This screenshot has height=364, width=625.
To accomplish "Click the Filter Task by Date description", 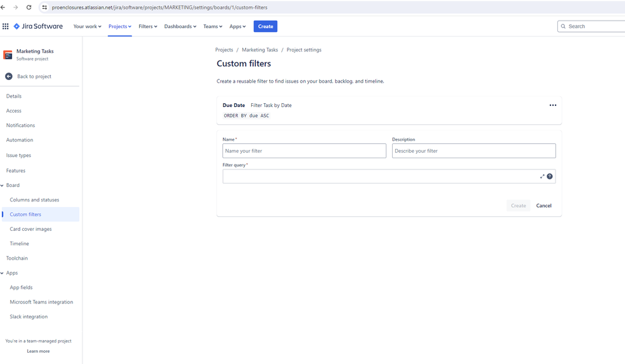I will coord(271,105).
